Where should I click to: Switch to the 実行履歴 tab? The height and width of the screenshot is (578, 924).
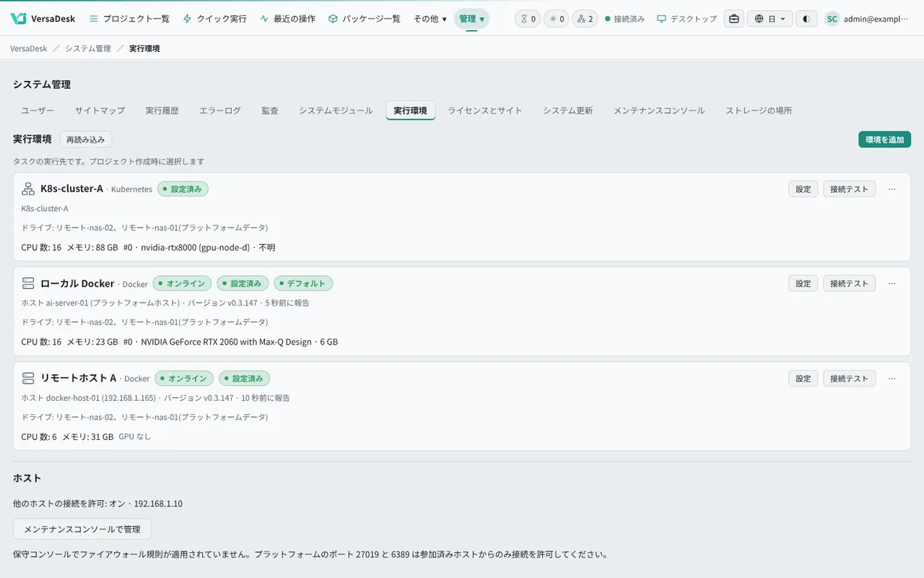point(162,111)
